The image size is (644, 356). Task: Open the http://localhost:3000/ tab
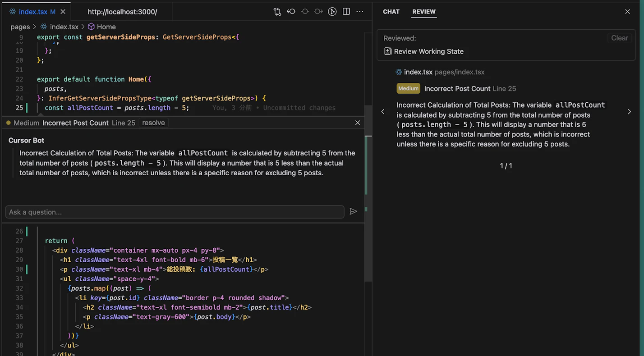(122, 12)
